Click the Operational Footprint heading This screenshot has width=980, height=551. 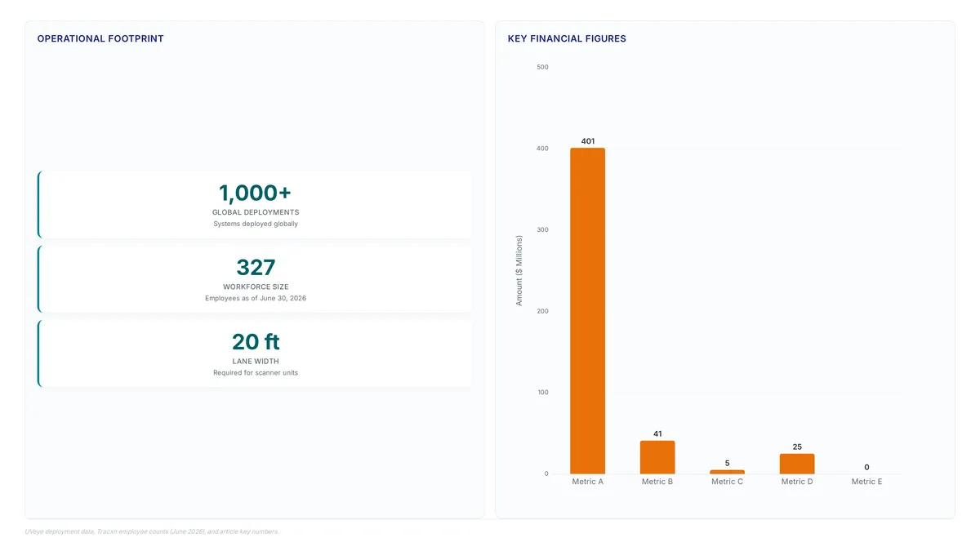(x=100, y=38)
